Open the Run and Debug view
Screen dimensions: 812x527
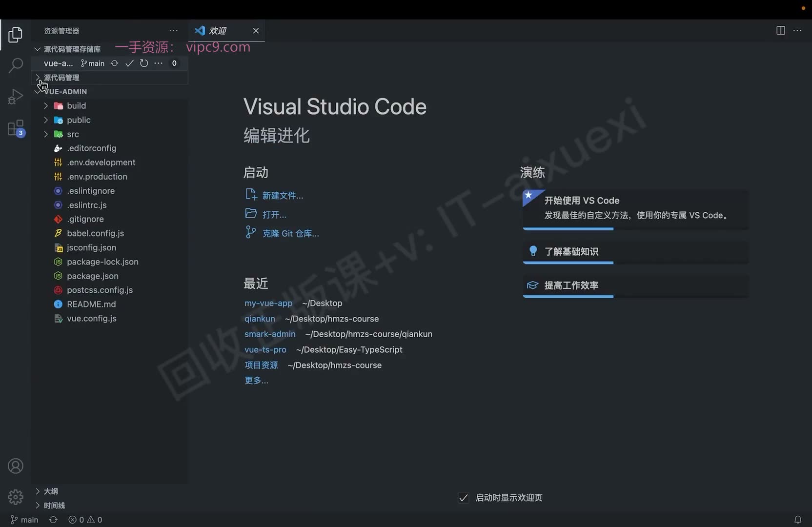pyautogui.click(x=15, y=97)
